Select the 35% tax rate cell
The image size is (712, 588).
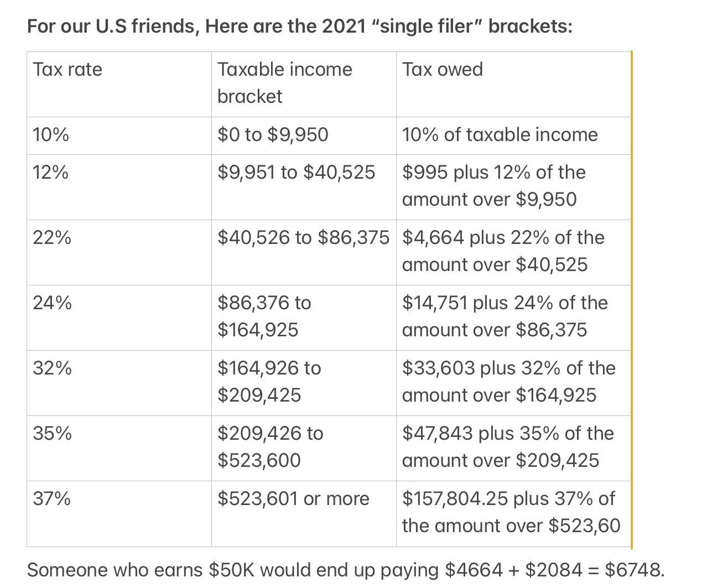[x=52, y=434]
